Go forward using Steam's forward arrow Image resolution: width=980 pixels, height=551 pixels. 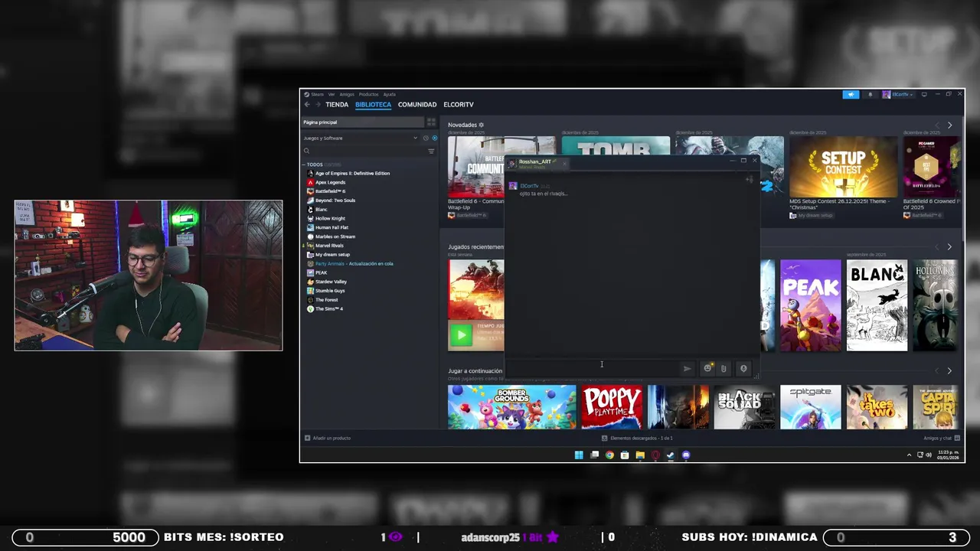tap(318, 105)
